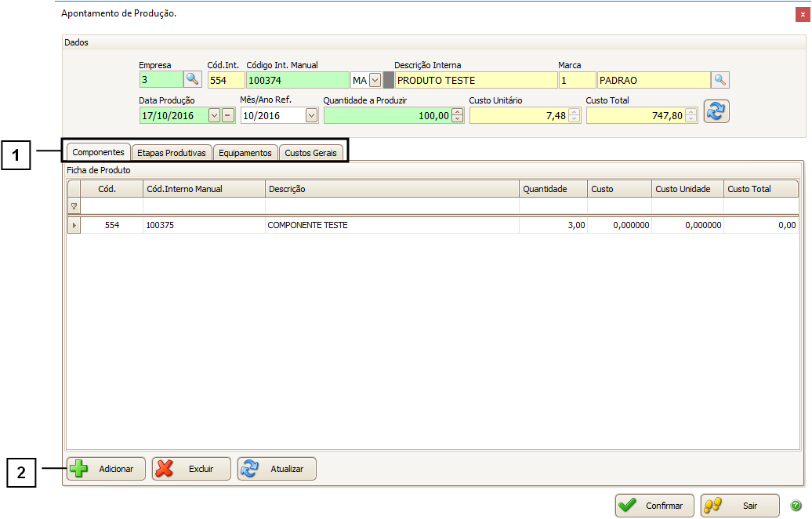Click the green help icon beside Sair

(x=796, y=506)
